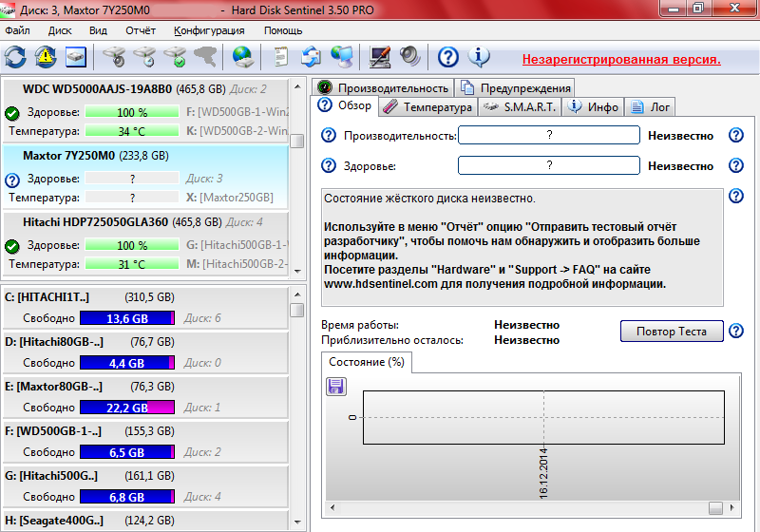Select the WDC WD5000AAJS-19A8B0 disk entry
The width and height of the screenshot is (760, 532).
(145, 110)
